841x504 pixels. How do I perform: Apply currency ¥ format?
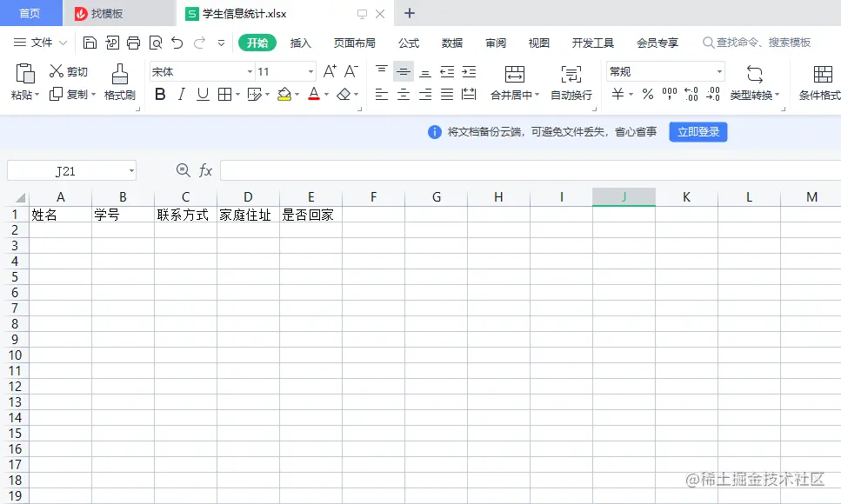coord(617,95)
